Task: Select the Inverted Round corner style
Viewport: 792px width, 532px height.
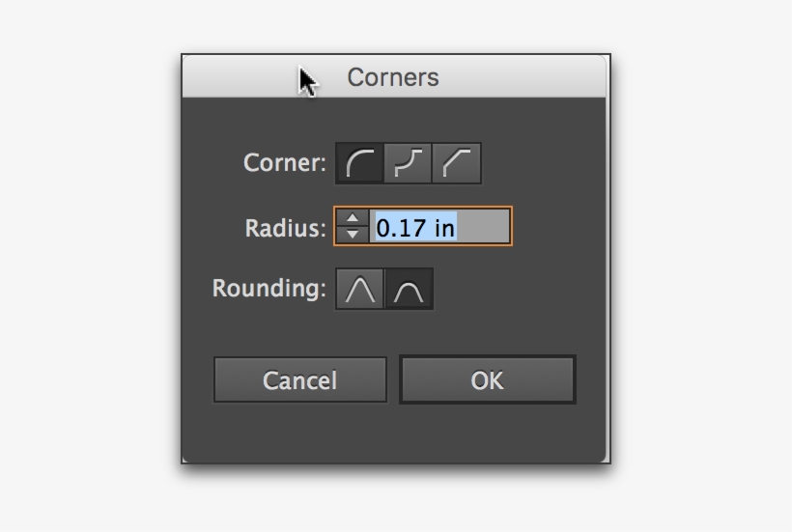Action: point(409,163)
